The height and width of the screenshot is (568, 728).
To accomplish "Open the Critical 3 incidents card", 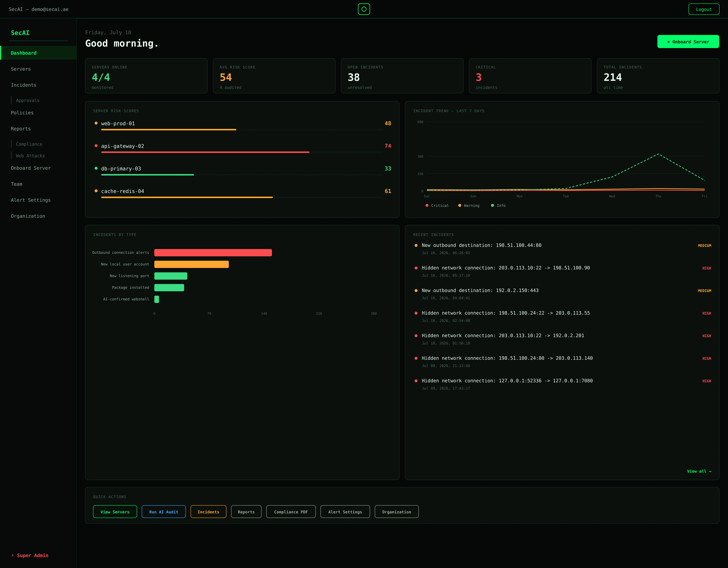I will (x=530, y=76).
